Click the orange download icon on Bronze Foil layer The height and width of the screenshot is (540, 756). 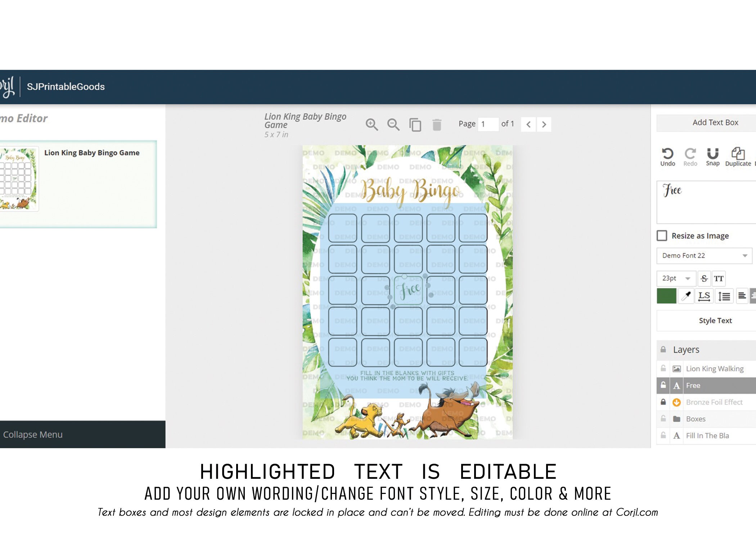click(x=677, y=402)
